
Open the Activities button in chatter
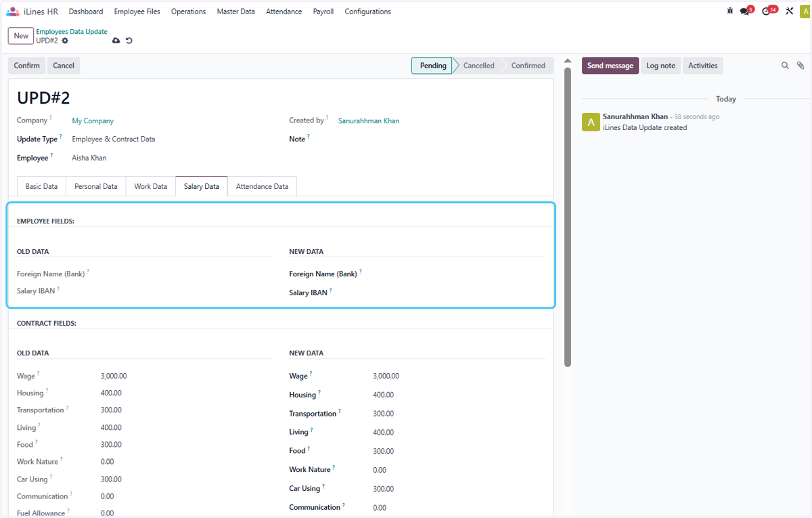703,66
